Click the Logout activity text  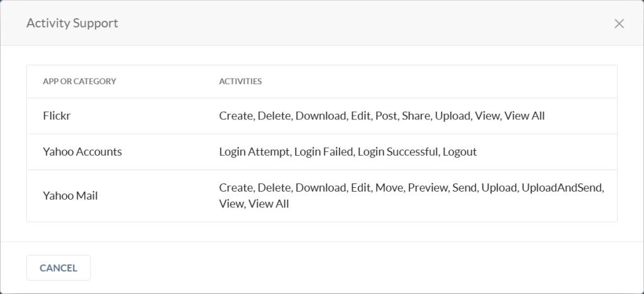pos(460,152)
